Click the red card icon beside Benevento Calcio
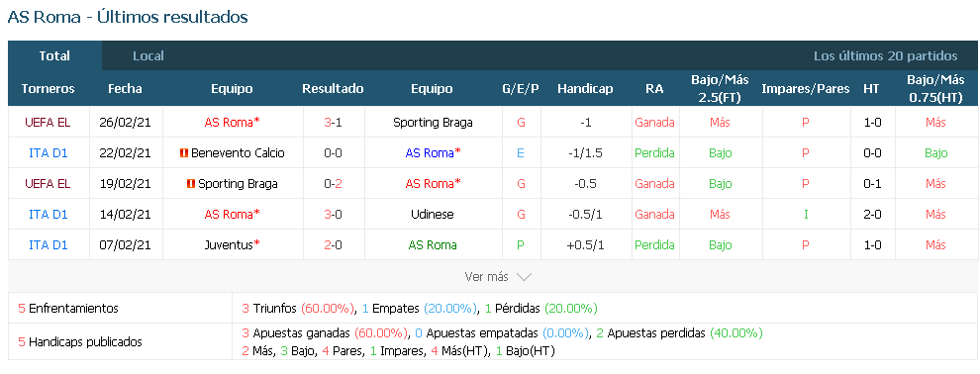Image resolution: width=980 pixels, height=374 pixels. (184, 153)
